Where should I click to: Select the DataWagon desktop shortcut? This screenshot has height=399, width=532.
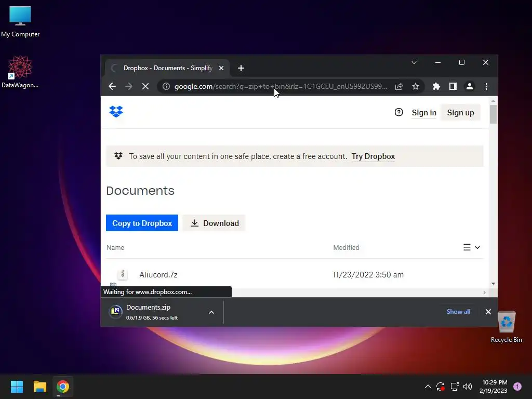pyautogui.click(x=20, y=72)
